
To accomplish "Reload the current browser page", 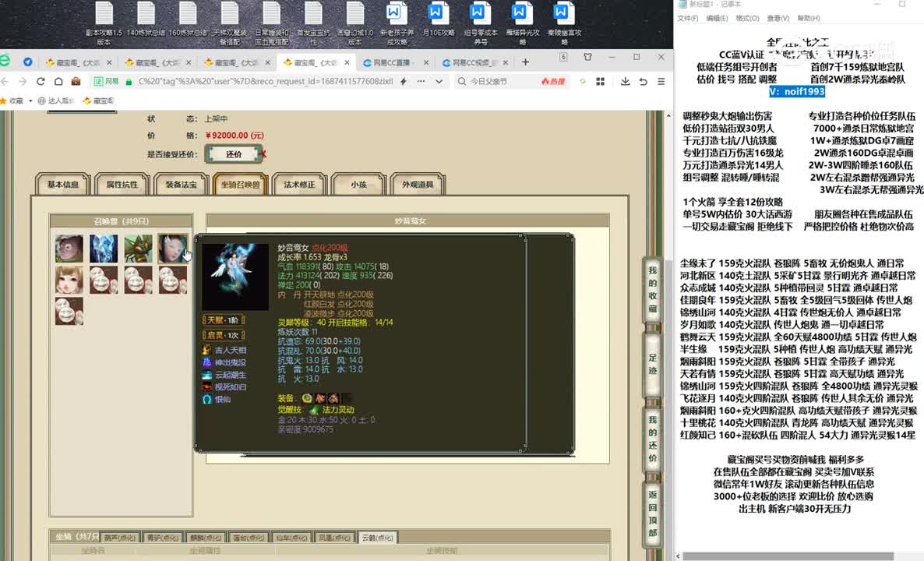I will tap(41, 81).
